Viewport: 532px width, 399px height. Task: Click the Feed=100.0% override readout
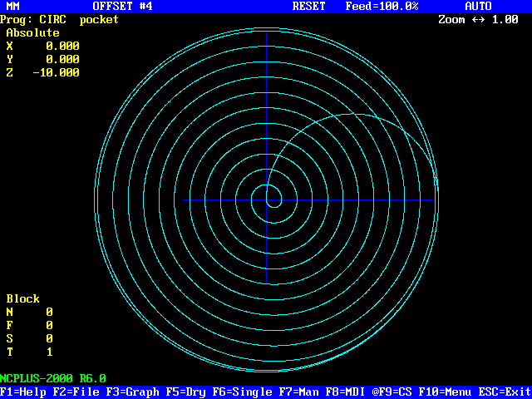(x=382, y=6)
